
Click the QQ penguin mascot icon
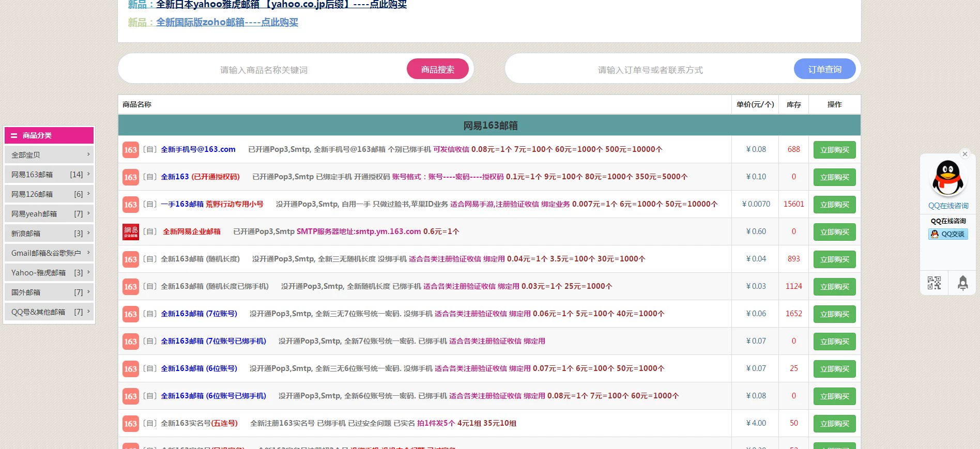point(948,178)
